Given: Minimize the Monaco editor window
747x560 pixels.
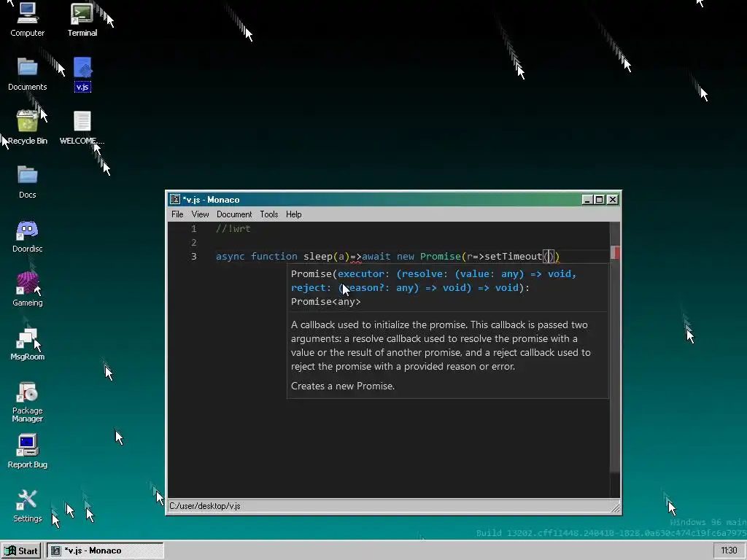Looking at the screenshot, I should pos(587,200).
